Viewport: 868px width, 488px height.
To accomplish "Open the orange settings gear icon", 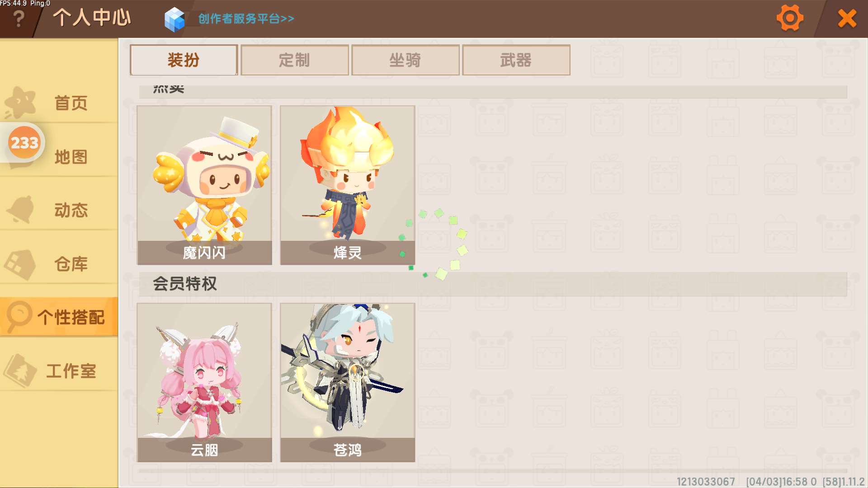I will tap(790, 18).
